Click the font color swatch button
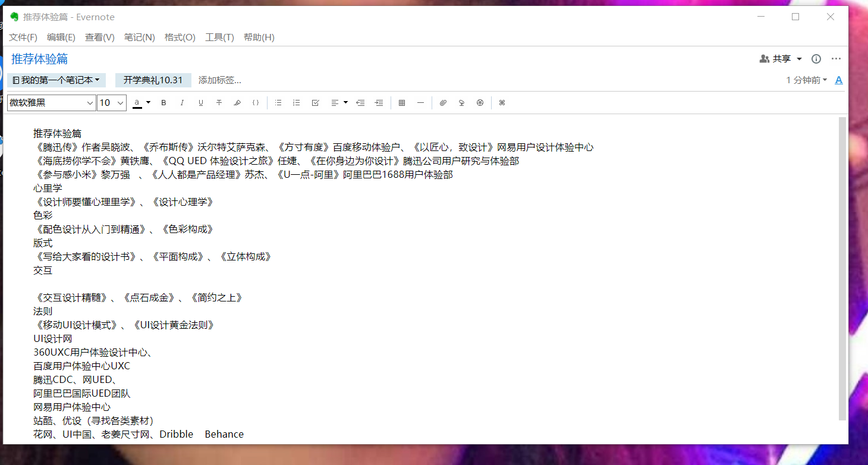Viewport: 868px width, 465px height. (x=137, y=103)
